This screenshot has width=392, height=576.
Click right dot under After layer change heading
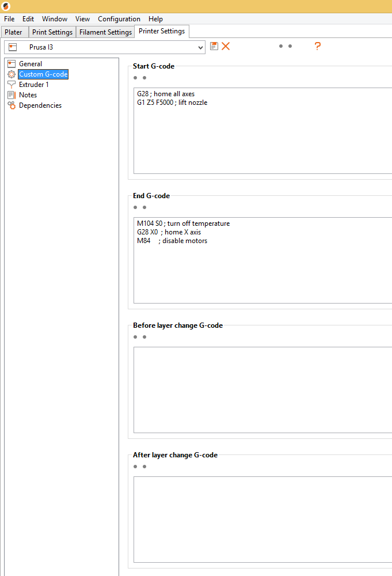[144, 467]
